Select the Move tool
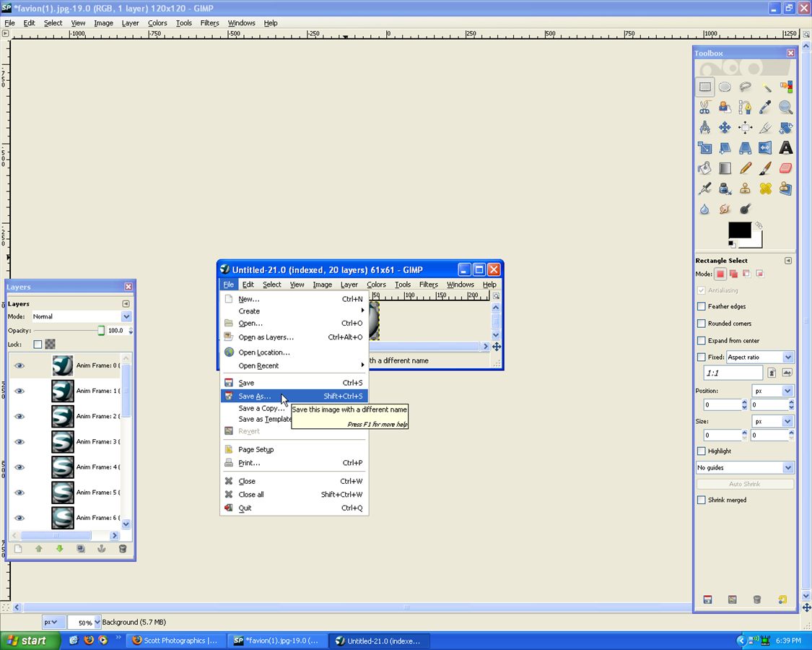Screen dimensions: 812x650 (x=725, y=128)
